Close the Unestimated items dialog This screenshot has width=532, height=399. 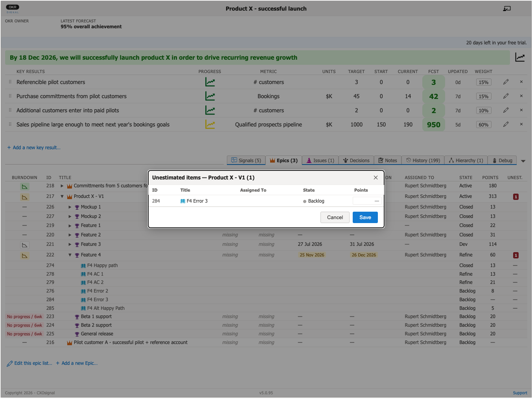376,178
